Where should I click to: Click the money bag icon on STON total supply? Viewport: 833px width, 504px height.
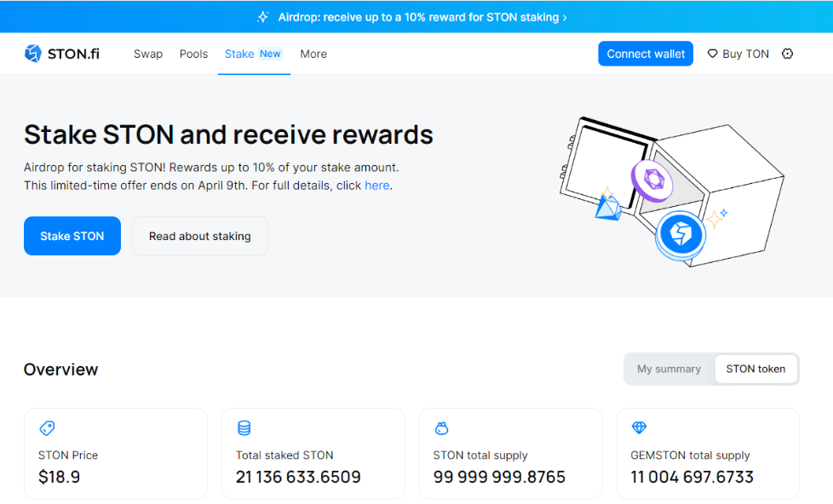coord(441,428)
